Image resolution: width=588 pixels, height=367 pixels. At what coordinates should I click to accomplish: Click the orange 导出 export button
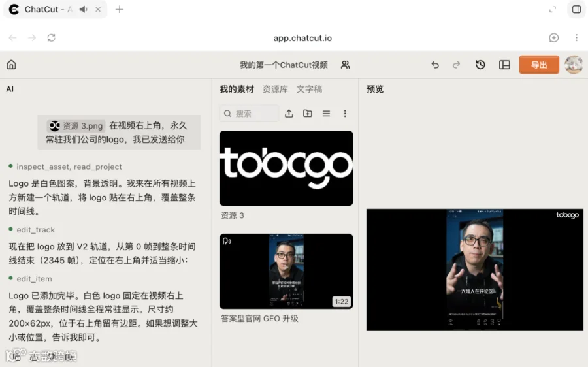[x=539, y=65]
